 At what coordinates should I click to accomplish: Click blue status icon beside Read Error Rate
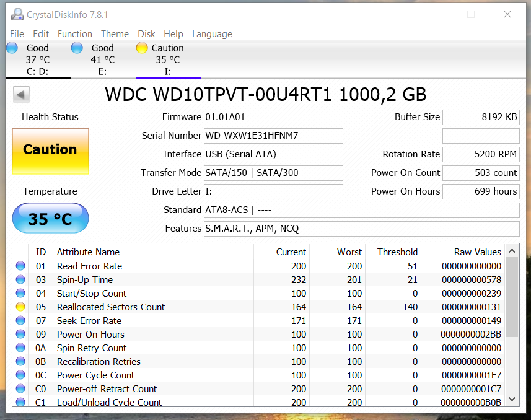coord(21,266)
